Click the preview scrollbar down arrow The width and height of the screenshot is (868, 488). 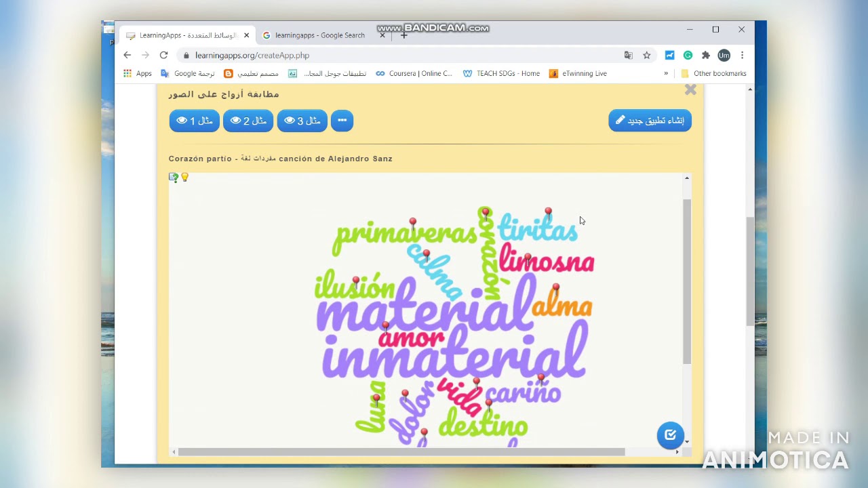tap(687, 442)
